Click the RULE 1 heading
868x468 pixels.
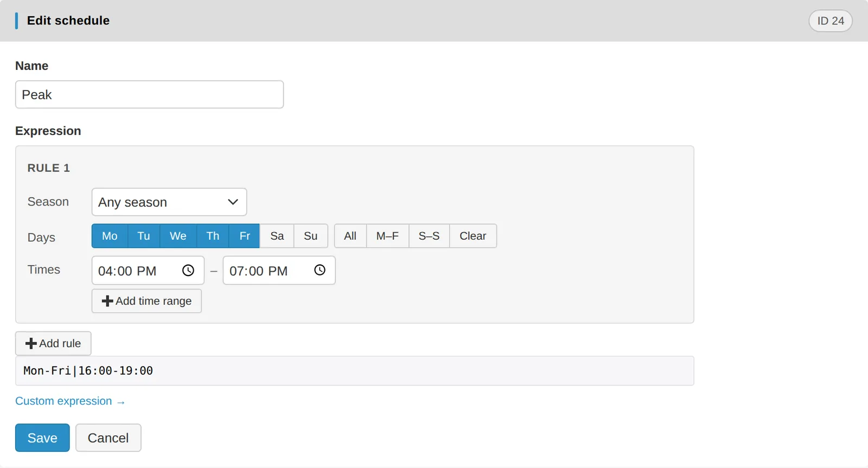click(49, 168)
